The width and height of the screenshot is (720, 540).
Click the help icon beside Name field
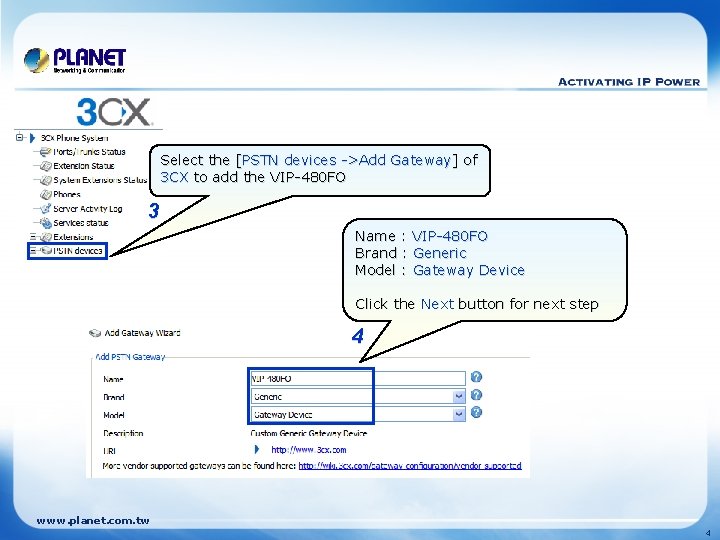click(477, 377)
